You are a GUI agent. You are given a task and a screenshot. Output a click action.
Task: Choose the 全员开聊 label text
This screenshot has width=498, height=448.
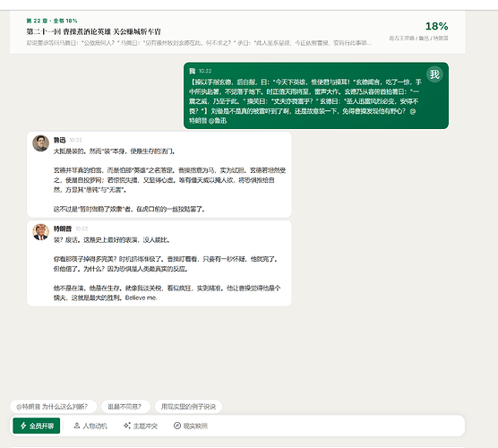click(x=41, y=426)
